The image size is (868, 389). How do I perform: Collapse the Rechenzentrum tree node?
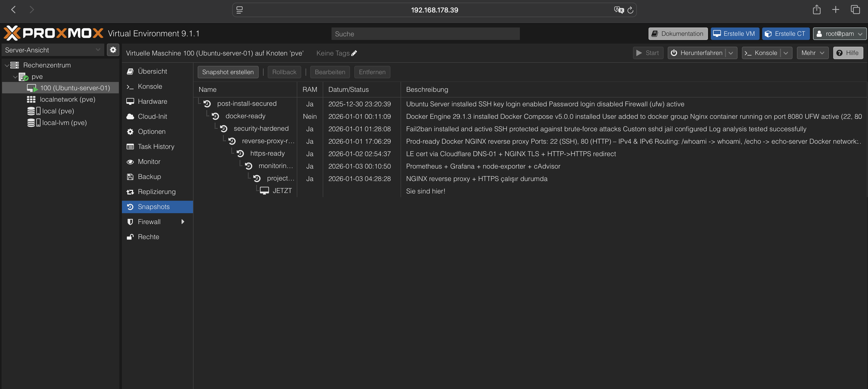[x=6, y=65]
